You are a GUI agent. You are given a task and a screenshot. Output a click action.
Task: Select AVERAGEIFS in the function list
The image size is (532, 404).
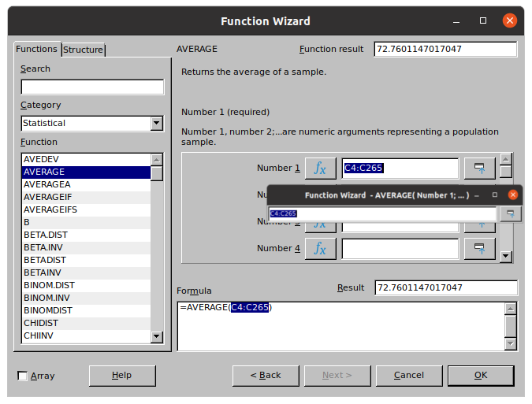[86, 209]
